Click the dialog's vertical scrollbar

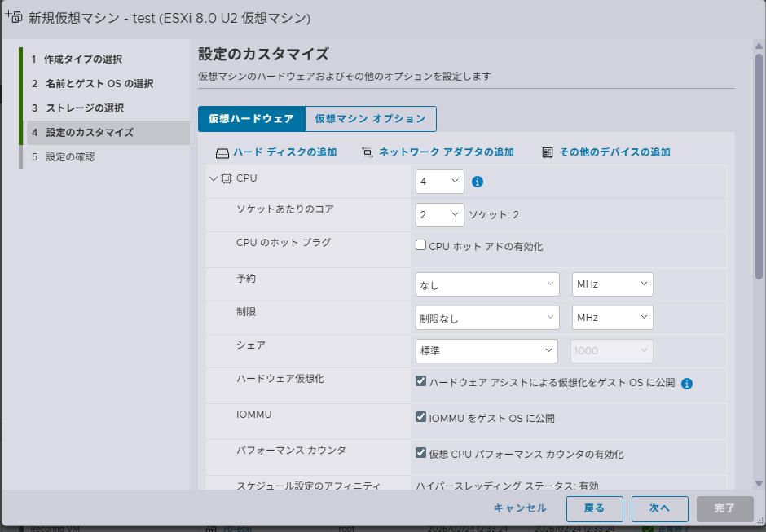coord(759,163)
